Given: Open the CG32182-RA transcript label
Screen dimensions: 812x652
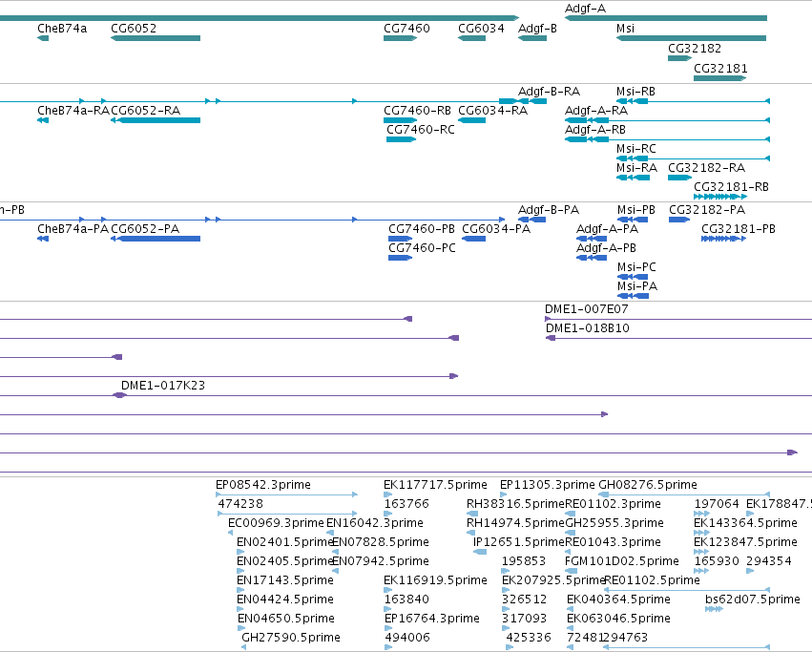Looking at the screenshot, I should [x=706, y=168].
